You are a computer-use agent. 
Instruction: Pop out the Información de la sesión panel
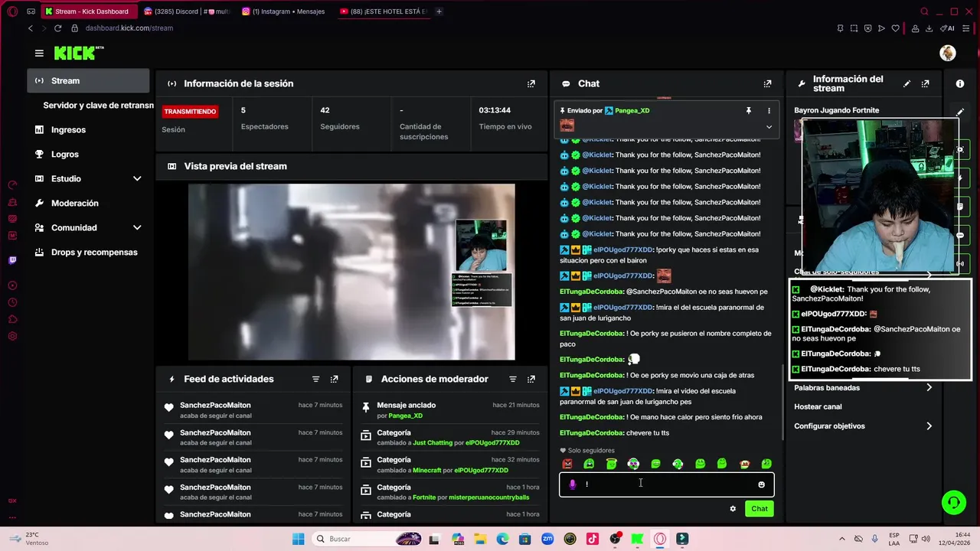click(531, 83)
